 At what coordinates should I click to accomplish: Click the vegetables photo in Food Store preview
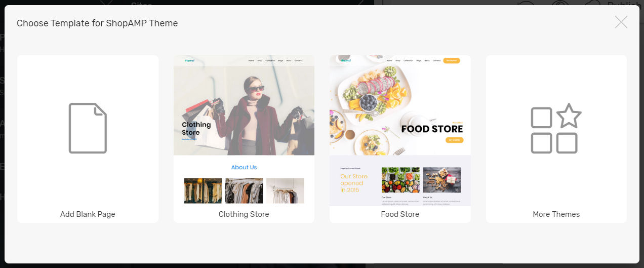click(400, 180)
